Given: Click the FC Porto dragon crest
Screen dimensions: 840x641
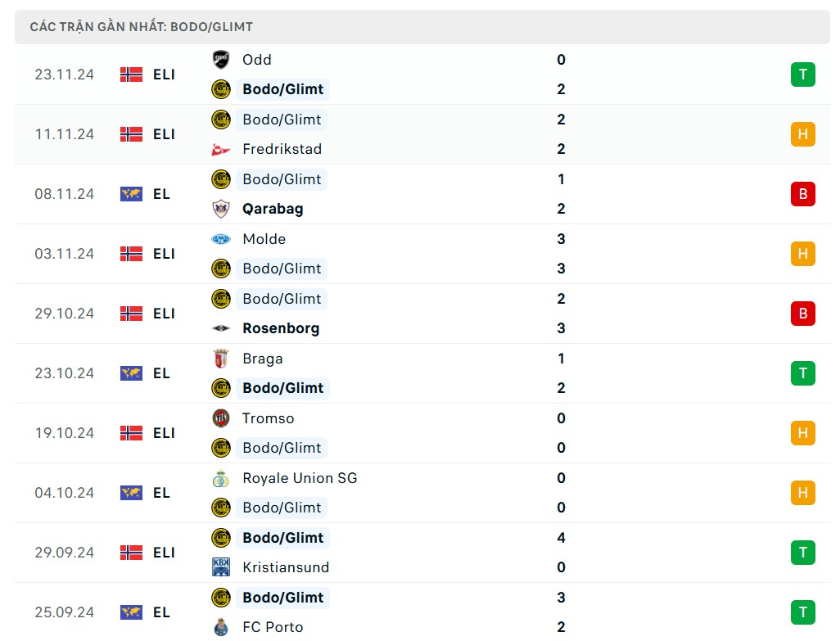Looking at the screenshot, I should 220,626.
